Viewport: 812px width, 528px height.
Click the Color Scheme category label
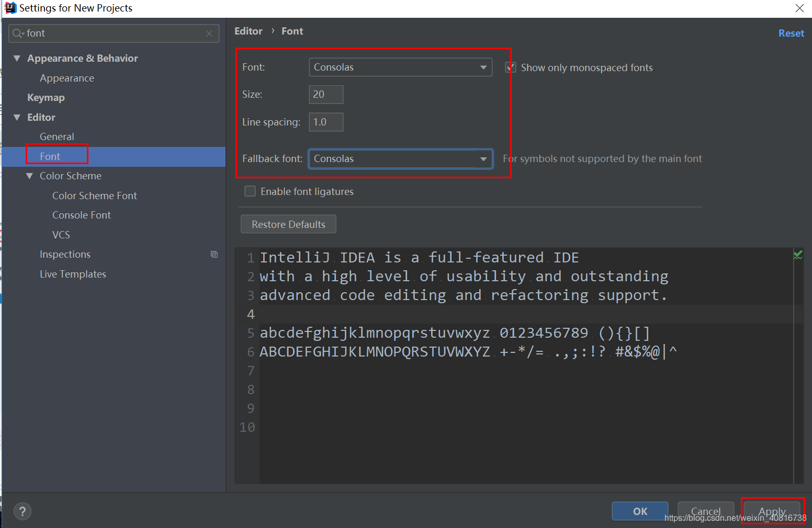(x=71, y=176)
